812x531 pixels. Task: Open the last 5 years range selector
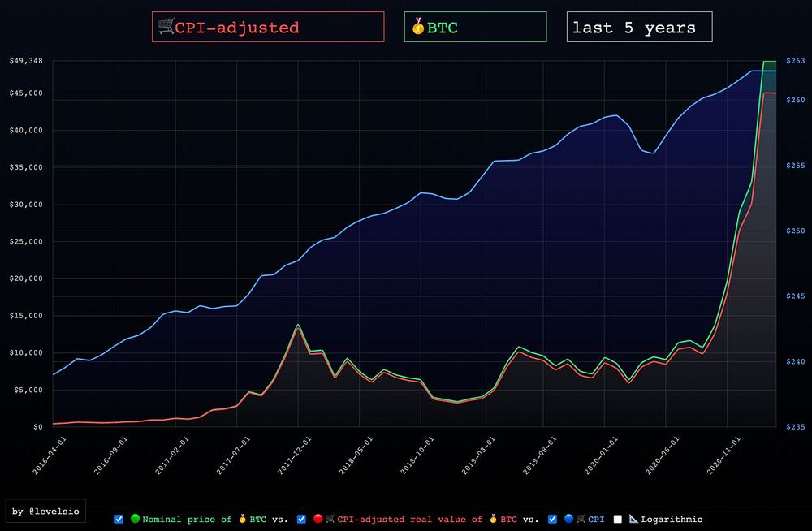(x=639, y=27)
